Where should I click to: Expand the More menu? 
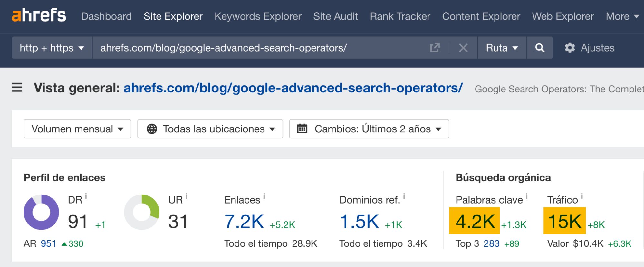click(x=622, y=16)
